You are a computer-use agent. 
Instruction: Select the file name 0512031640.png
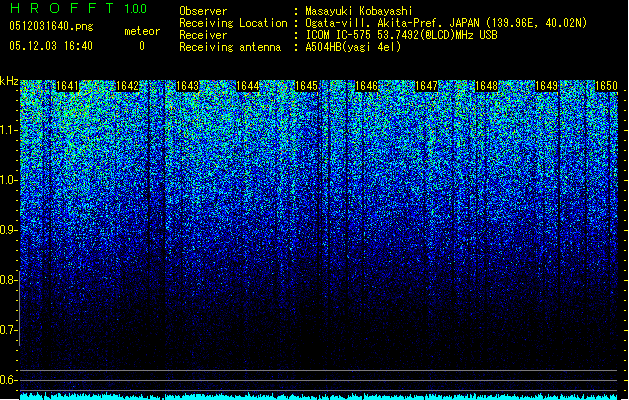51,26
